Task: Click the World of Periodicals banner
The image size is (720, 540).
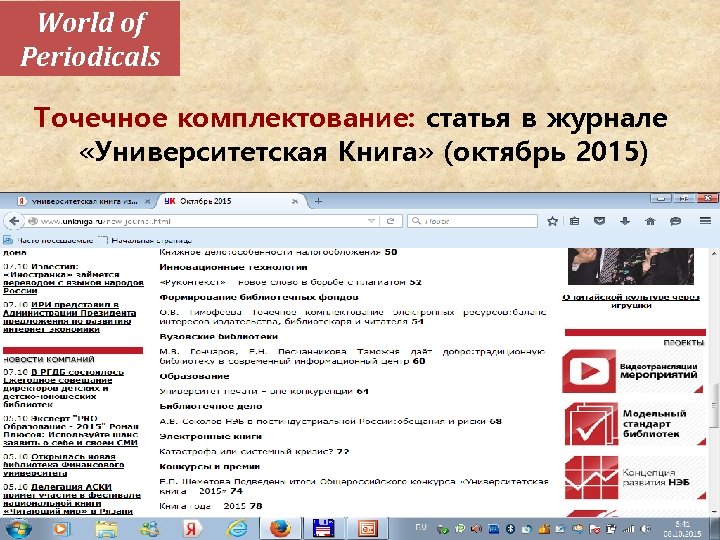Action: tap(90, 39)
